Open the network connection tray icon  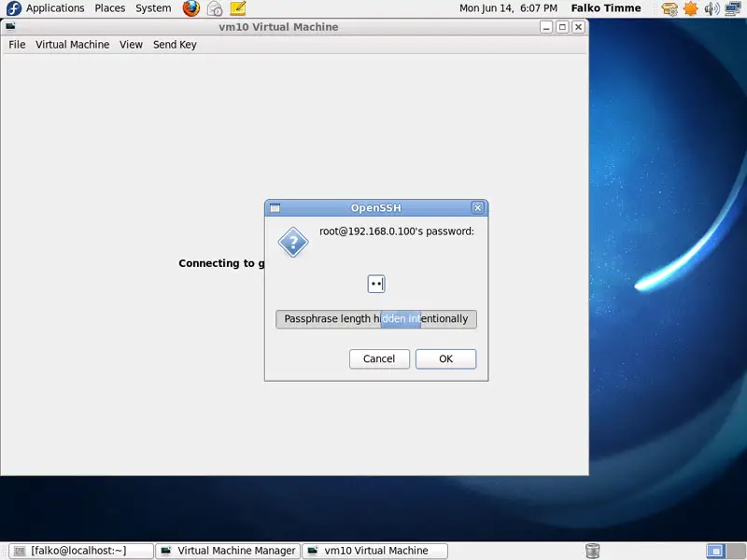click(733, 8)
